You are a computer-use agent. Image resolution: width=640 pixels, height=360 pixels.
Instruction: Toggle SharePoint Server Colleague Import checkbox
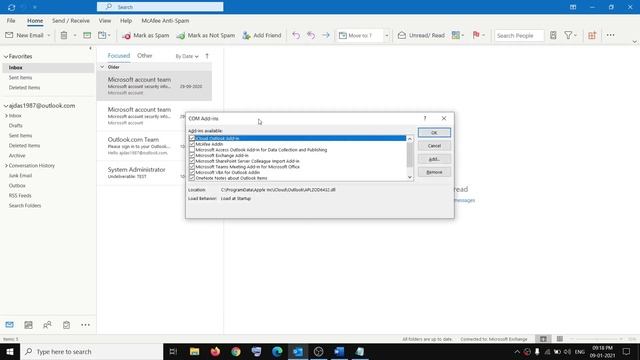click(192, 161)
